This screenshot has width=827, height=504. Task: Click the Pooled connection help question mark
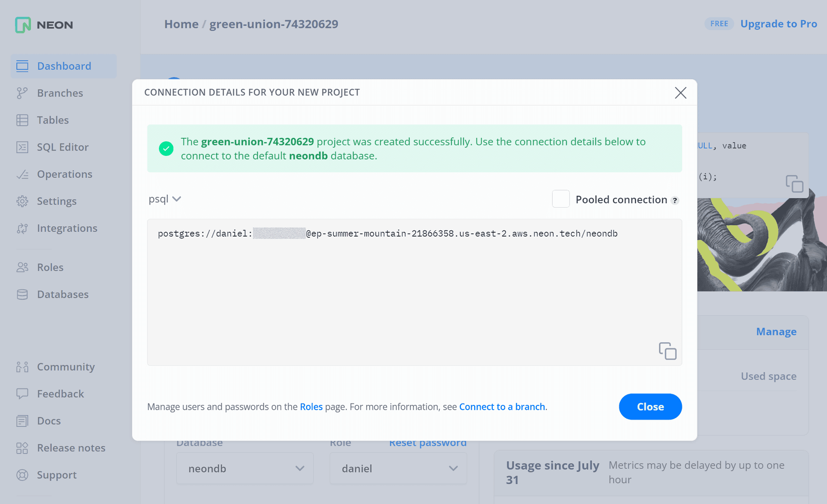pyautogui.click(x=675, y=200)
